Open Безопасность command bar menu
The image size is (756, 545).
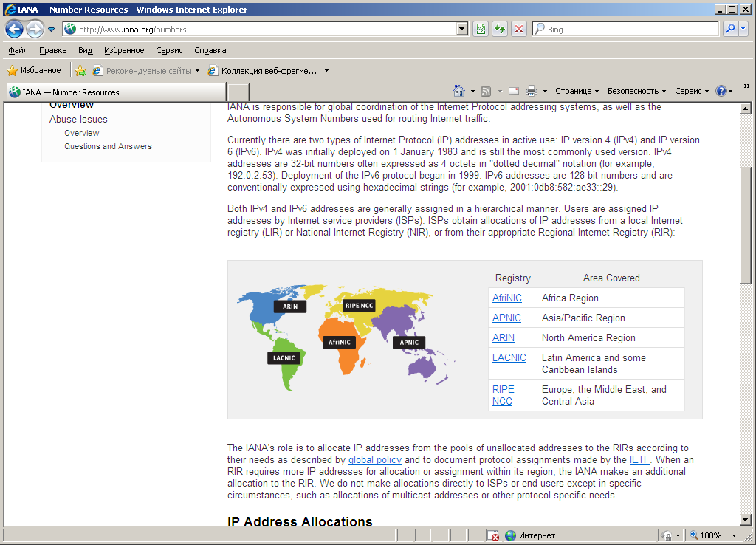coord(636,91)
